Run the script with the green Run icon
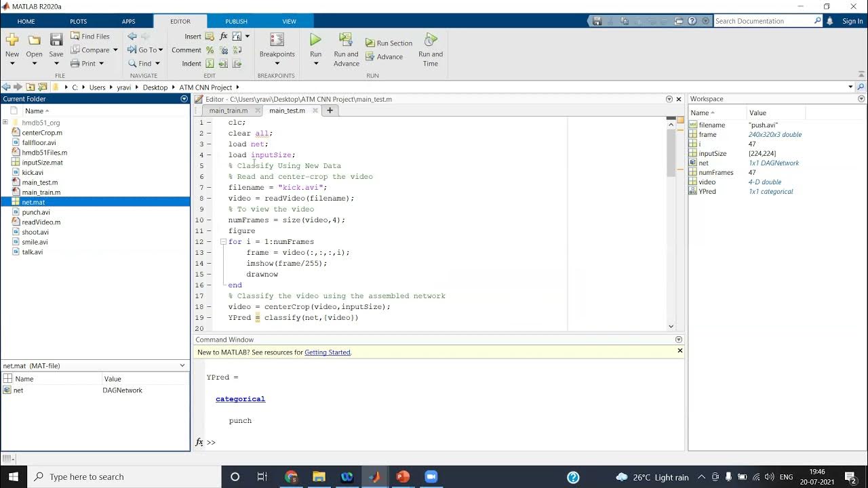This screenshot has height=488, width=868. tap(315, 40)
